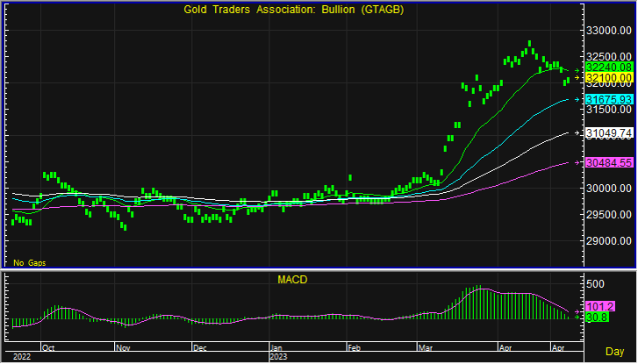638x364 pixels.
Task: Click the green arrow marker beside 30.8
Action: [577, 317]
